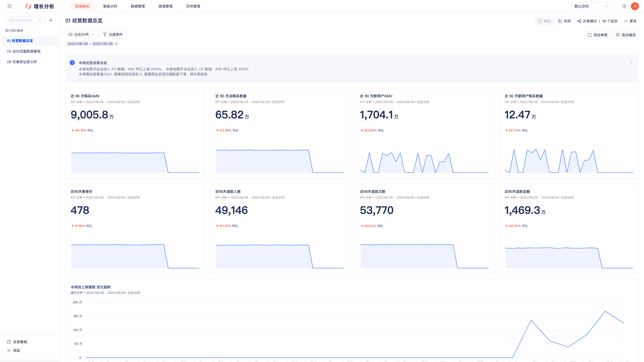Click the 12.47万 new user purchases value
This screenshot has width=644, height=362.
(x=520, y=115)
